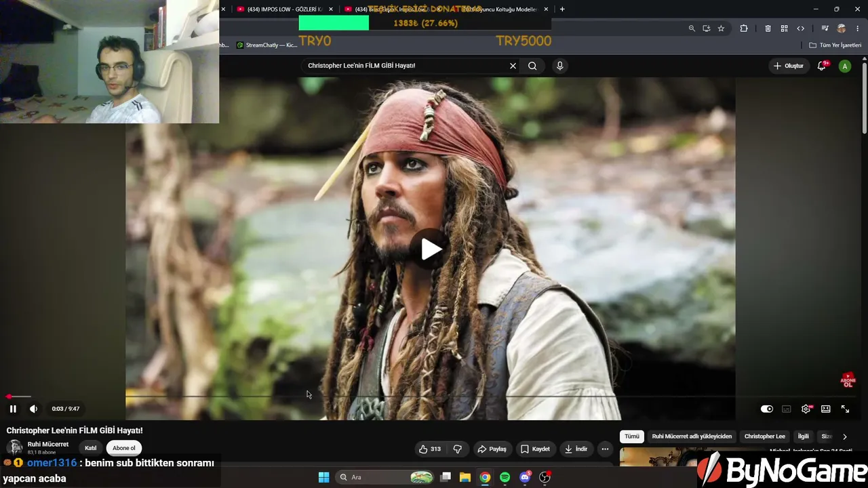Dislike the video with the thumbs-down icon
Screen dimensions: 868x488
pos(458,449)
